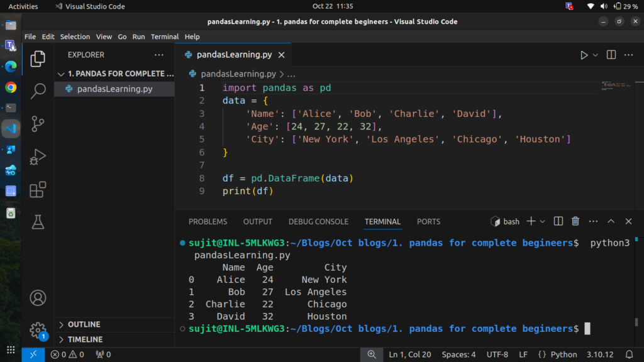This screenshot has width=644, height=362.
Task: Open the Terminal menu in menu bar
Action: point(165,36)
